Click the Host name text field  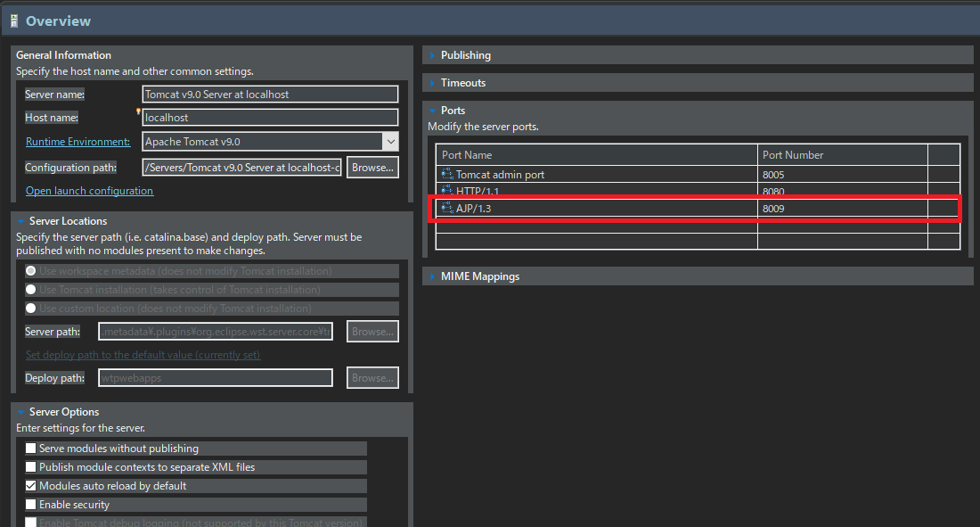pyautogui.click(x=270, y=117)
